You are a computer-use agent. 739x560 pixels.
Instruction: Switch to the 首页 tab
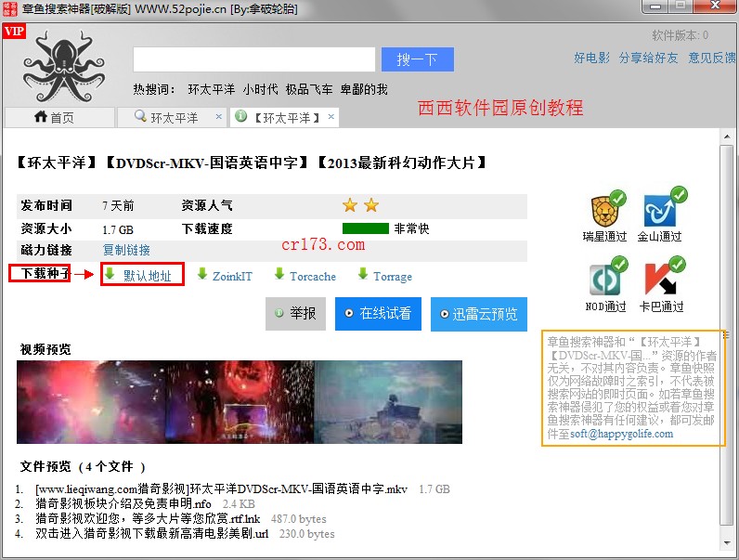click(x=59, y=117)
